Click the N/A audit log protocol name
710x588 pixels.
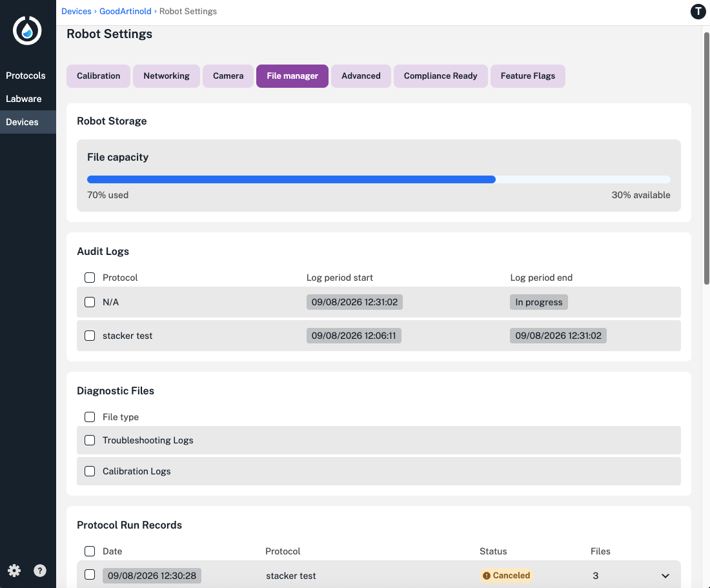point(110,302)
